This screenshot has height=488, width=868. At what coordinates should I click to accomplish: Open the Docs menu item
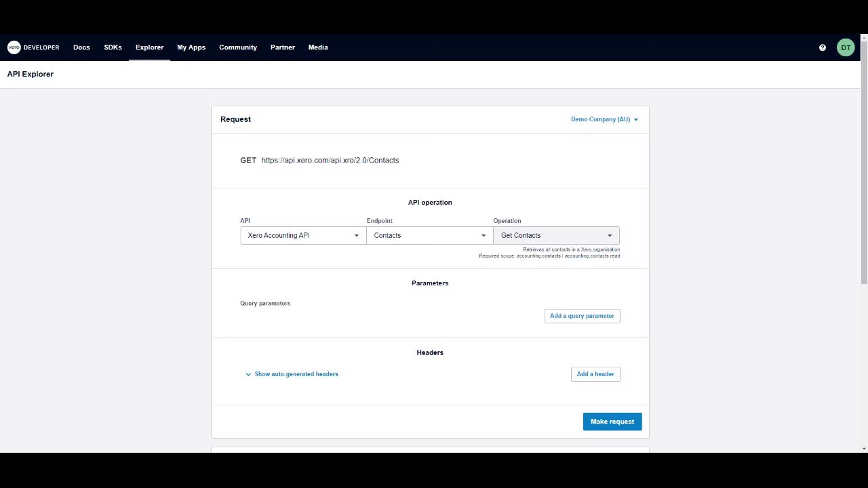click(x=81, y=47)
